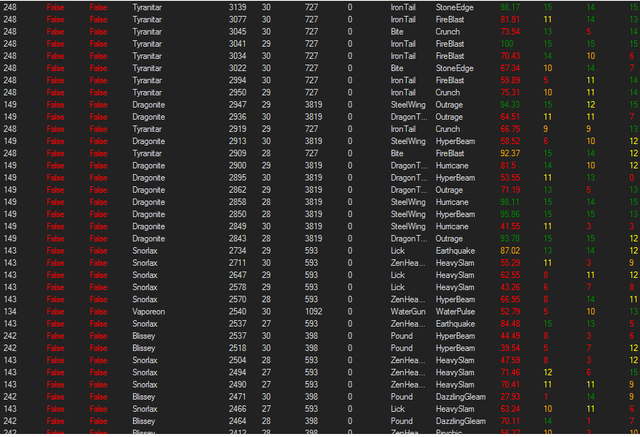Image resolution: width=640 pixels, height=437 pixels.
Task: Select the 94.33 percentage value
Action: pos(510,105)
